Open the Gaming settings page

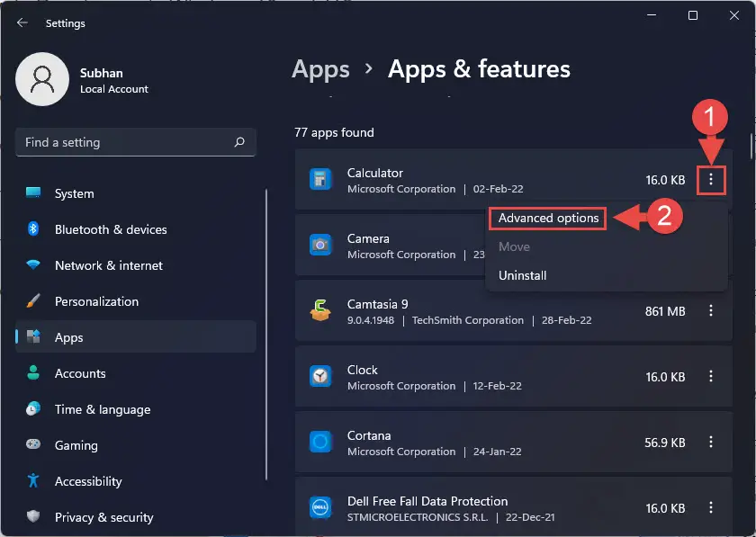[x=136, y=445]
